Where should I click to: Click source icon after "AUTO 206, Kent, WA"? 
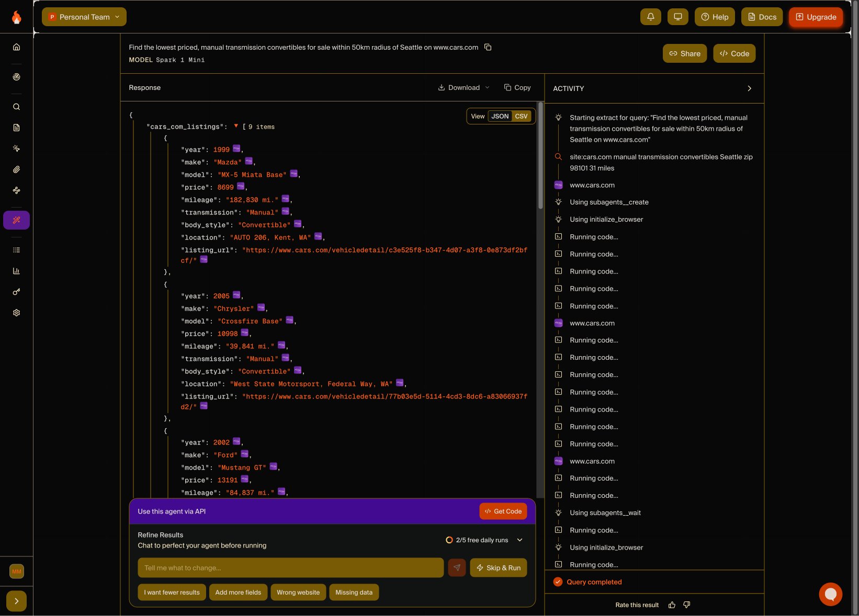(318, 236)
